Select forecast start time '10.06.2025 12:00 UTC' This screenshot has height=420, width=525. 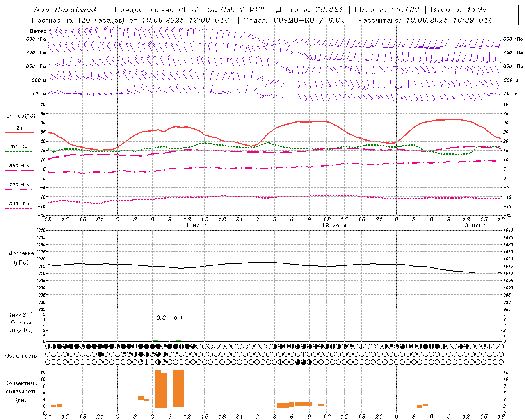tap(185, 20)
